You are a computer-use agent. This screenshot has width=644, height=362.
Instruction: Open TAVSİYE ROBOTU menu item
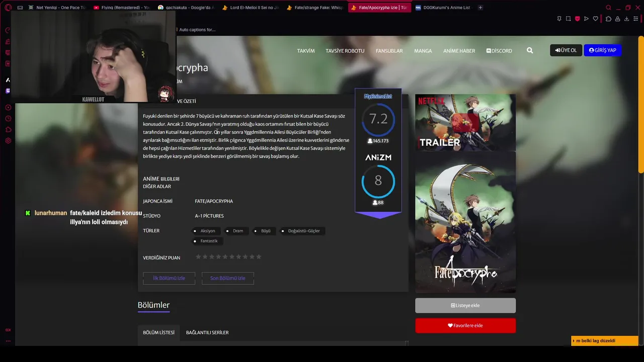click(345, 51)
